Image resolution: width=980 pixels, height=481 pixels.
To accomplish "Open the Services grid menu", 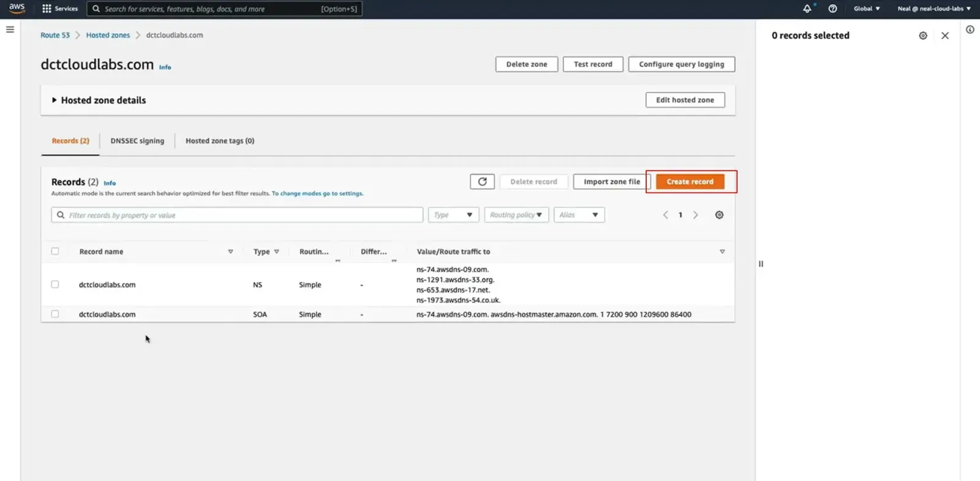I will [59, 9].
